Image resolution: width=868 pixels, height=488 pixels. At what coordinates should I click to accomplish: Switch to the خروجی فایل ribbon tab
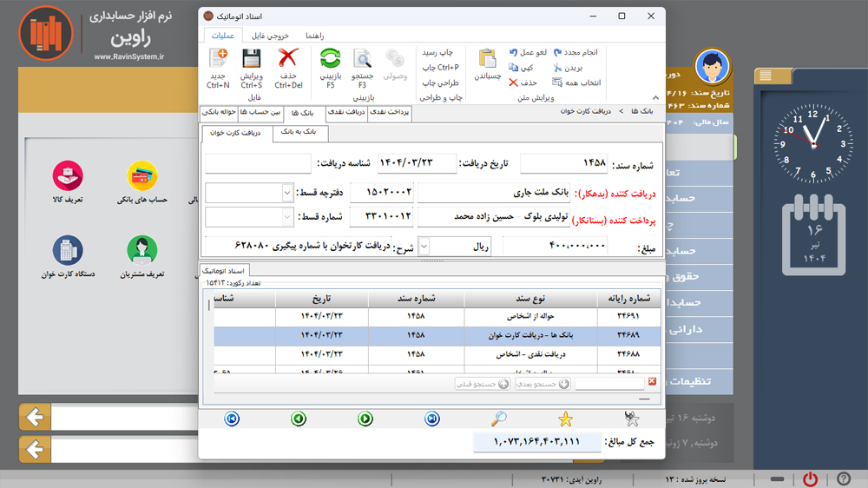[270, 36]
